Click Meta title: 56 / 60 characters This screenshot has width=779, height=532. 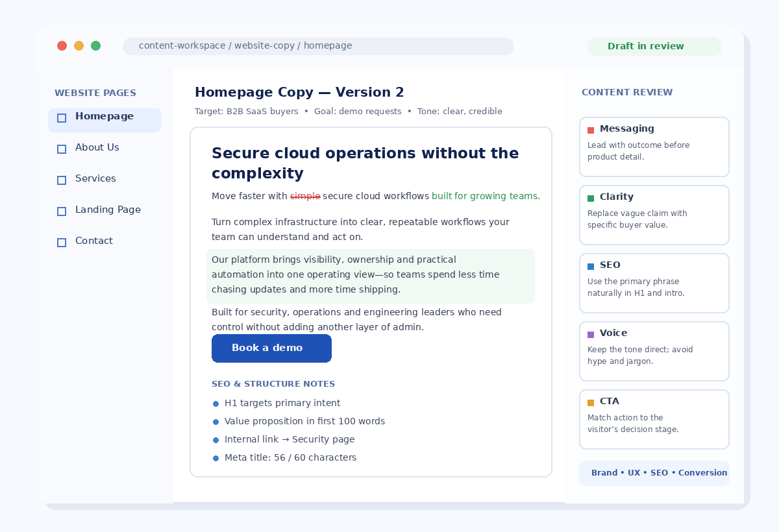290,458
